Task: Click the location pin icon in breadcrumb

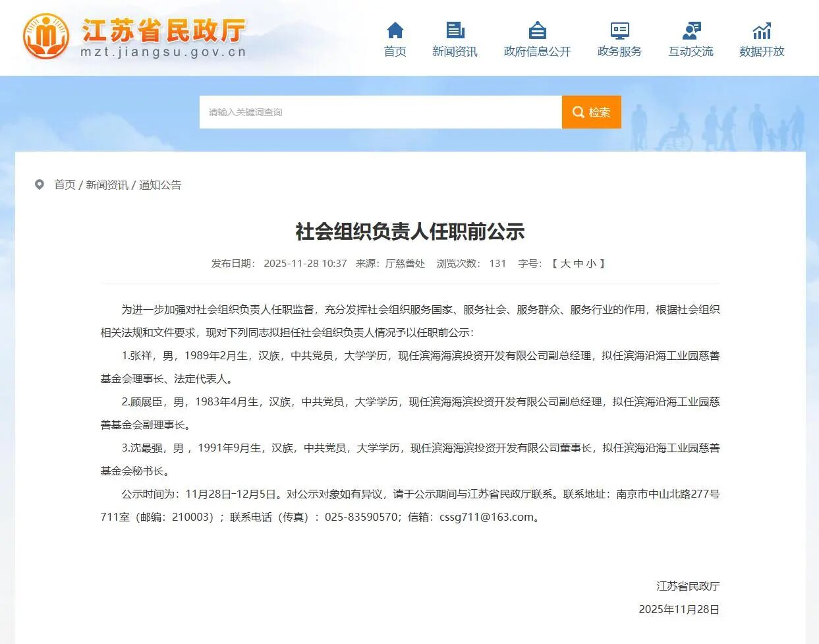Action: 40,185
